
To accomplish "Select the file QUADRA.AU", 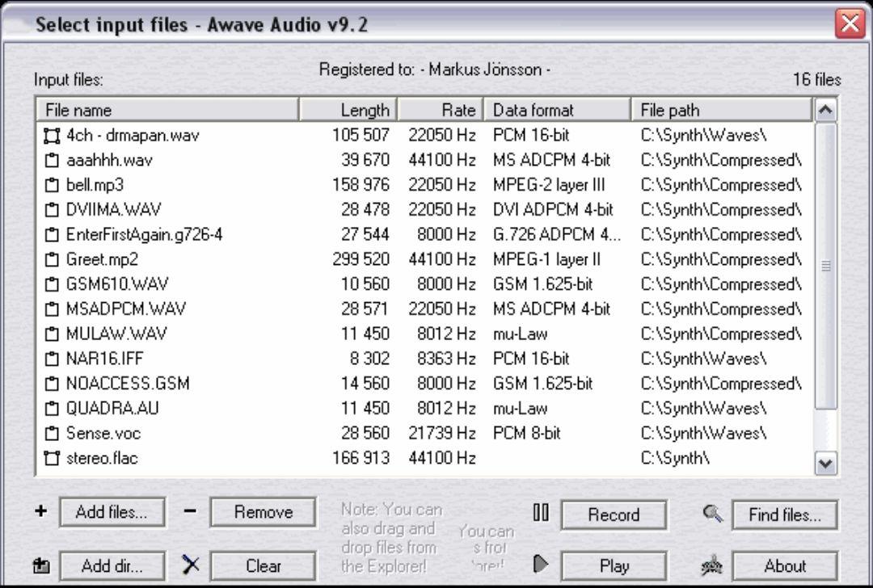I will (x=112, y=409).
